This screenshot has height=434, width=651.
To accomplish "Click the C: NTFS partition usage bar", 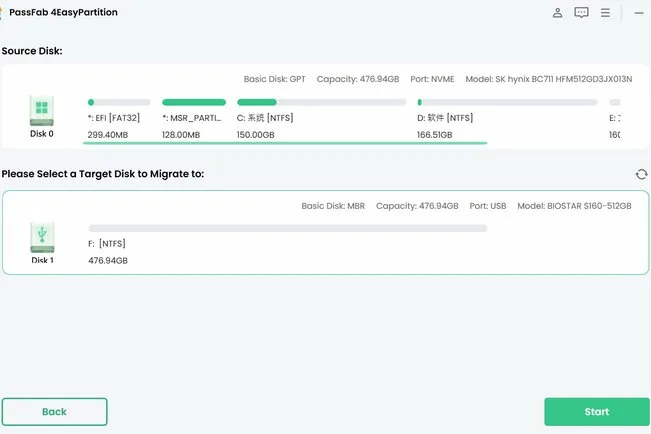I will coord(321,102).
